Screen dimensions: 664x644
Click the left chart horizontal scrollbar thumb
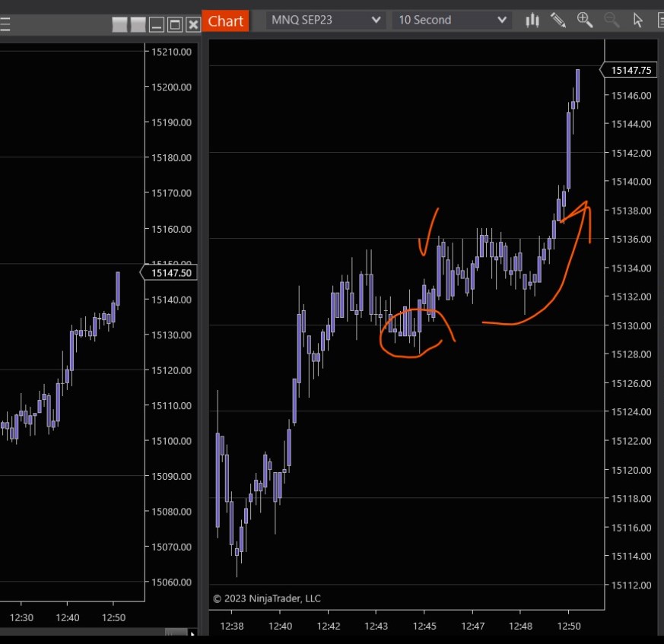click(176, 633)
